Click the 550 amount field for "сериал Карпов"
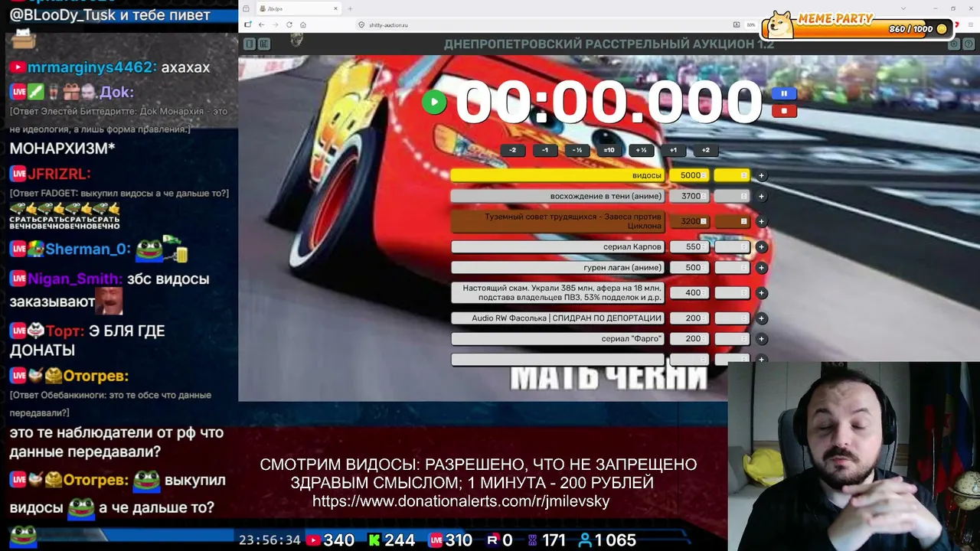The width and height of the screenshot is (980, 551). click(x=689, y=247)
